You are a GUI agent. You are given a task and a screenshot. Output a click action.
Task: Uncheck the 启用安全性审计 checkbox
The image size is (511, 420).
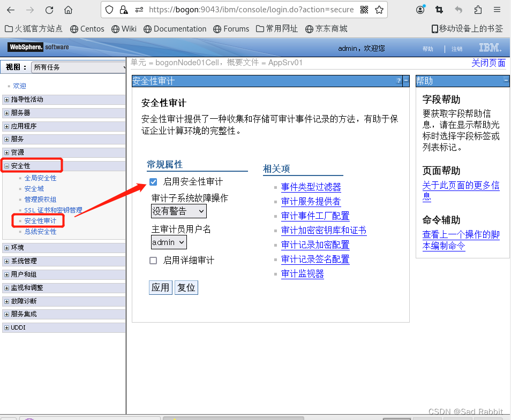(x=153, y=181)
